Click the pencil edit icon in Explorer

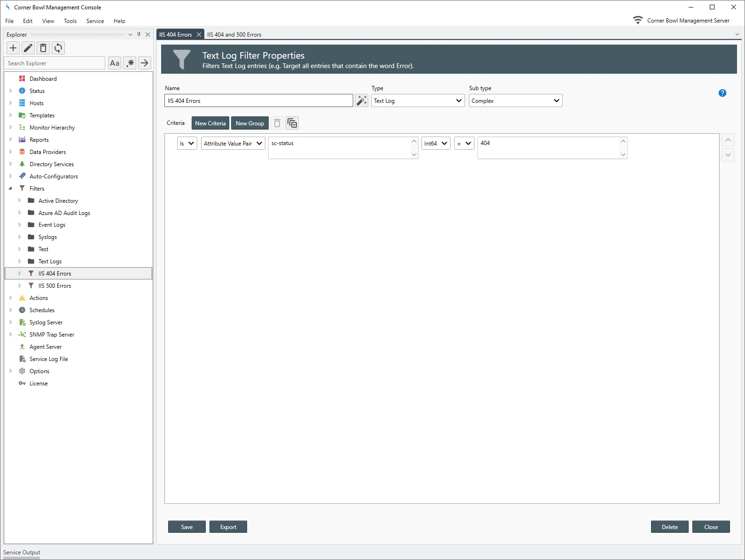[x=28, y=48]
